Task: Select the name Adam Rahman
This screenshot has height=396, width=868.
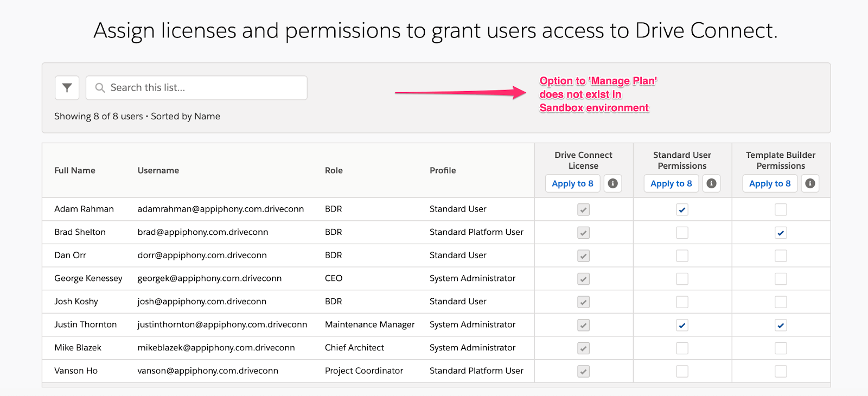Action: [84, 209]
